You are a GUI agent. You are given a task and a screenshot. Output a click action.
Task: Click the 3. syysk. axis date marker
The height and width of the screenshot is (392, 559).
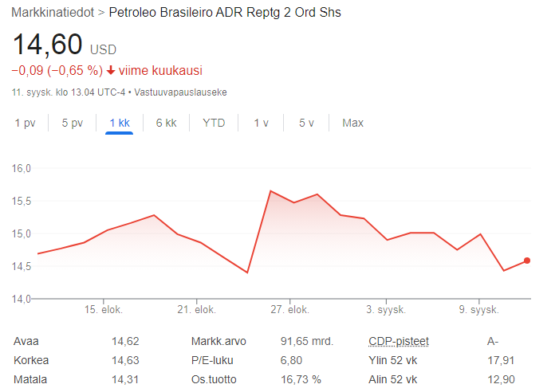(x=386, y=309)
